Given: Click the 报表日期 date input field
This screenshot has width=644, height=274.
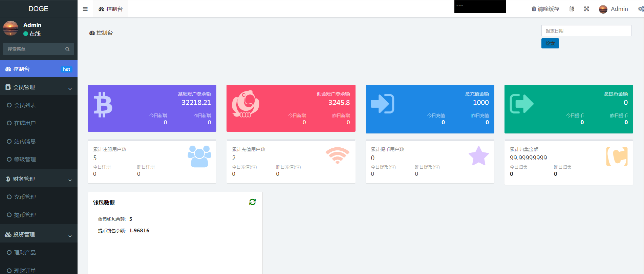Looking at the screenshot, I should [x=586, y=31].
